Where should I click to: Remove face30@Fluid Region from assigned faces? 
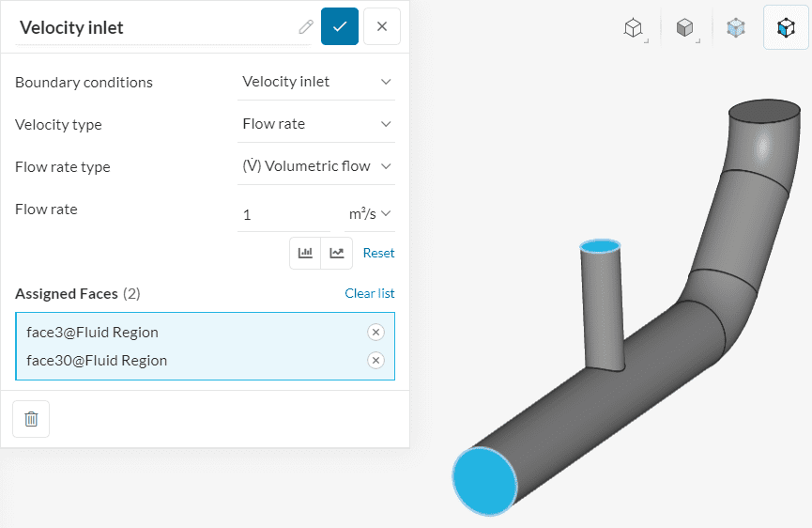tap(375, 360)
